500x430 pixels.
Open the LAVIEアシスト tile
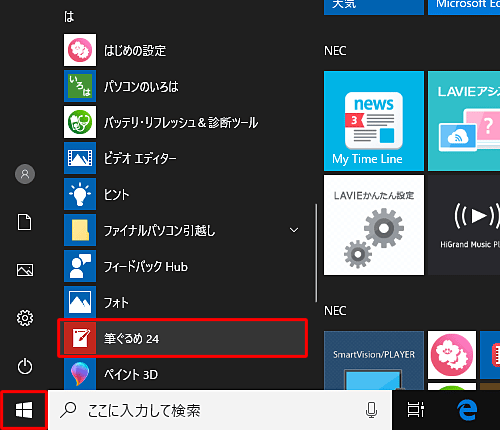464,121
